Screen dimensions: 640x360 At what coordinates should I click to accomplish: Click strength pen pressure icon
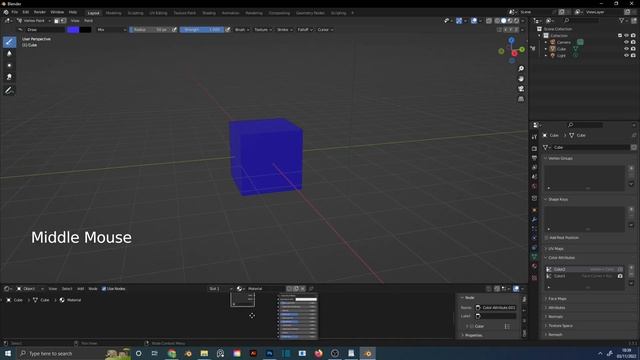(x=228, y=29)
